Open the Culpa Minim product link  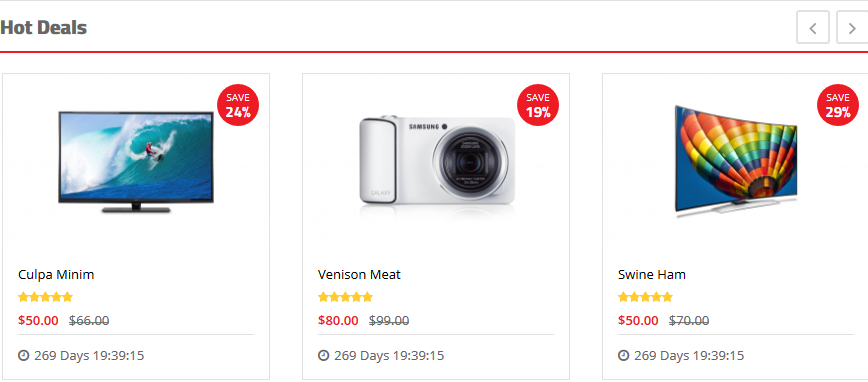point(56,275)
